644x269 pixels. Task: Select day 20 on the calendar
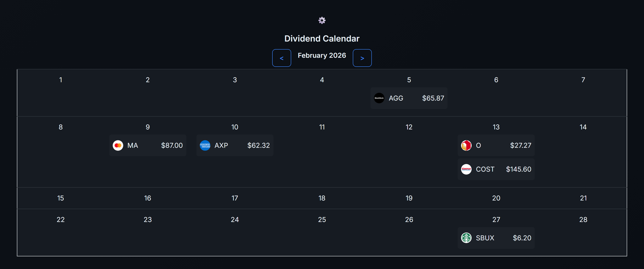(x=496, y=198)
